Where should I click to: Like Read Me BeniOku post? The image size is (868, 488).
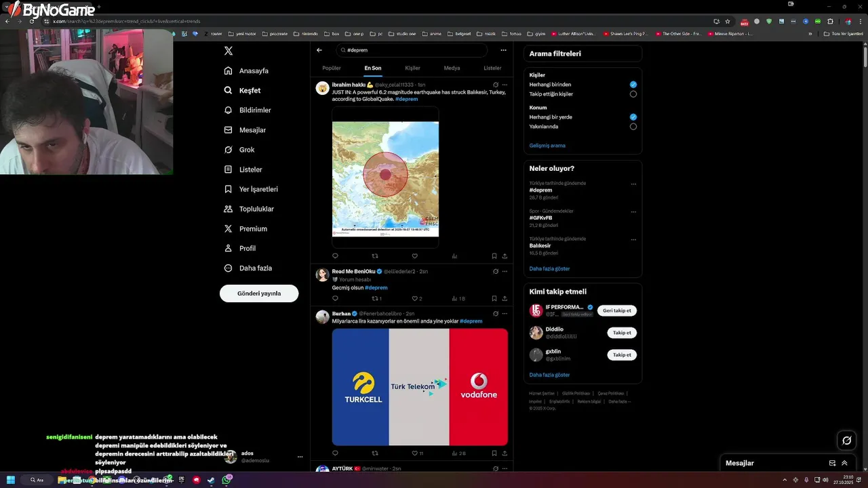(414, 298)
